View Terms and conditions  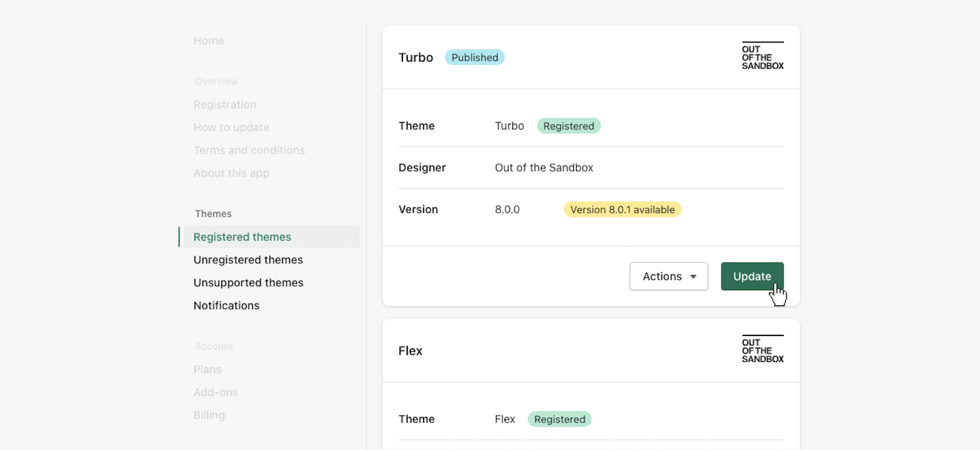[x=249, y=150]
